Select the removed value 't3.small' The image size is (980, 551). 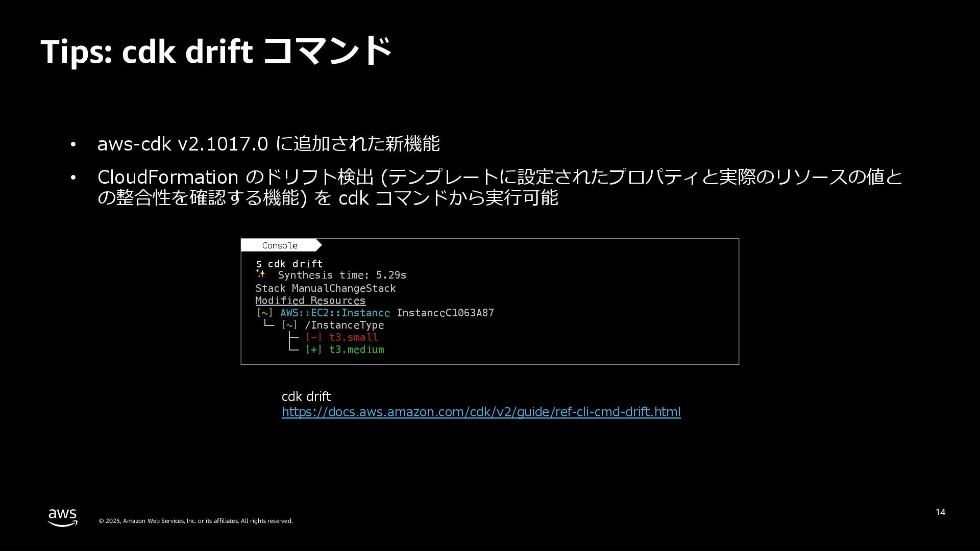pyautogui.click(x=353, y=337)
